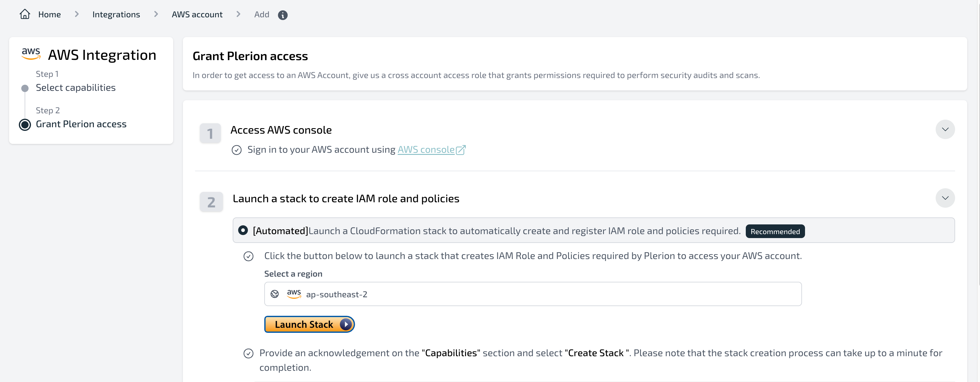The image size is (980, 382).
Task: Collapse the Launch a stack section
Action: click(x=945, y=198)
